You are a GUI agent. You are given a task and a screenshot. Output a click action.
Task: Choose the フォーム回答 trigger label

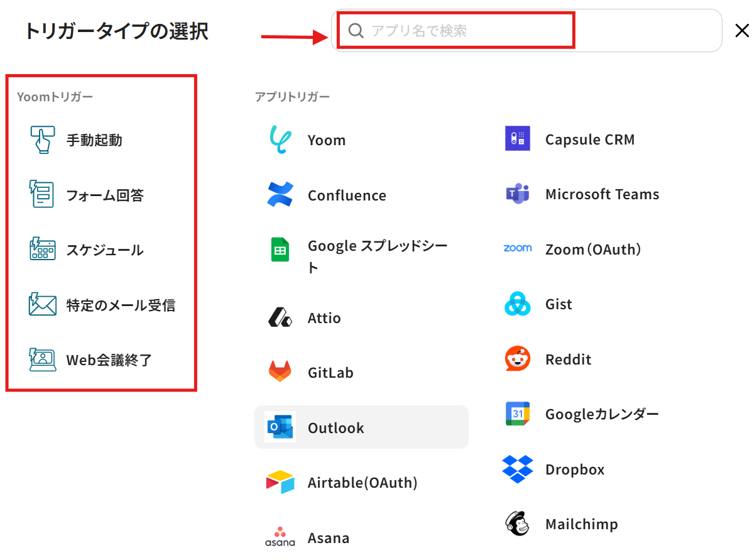105,195
